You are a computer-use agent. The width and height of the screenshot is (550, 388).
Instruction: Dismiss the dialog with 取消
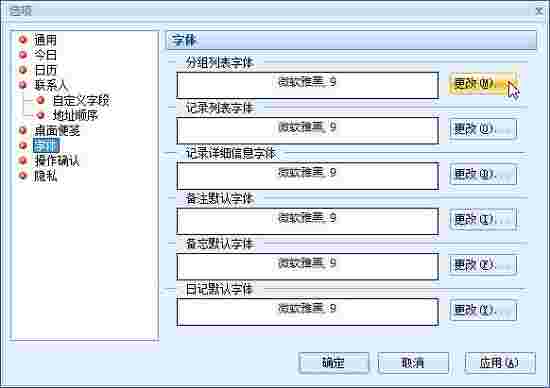pos(413,363)
